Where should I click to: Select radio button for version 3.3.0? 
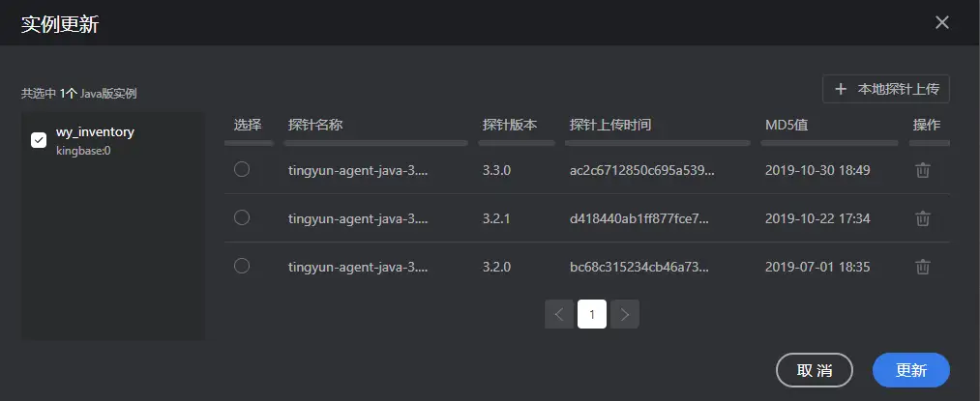click(242, 169)
